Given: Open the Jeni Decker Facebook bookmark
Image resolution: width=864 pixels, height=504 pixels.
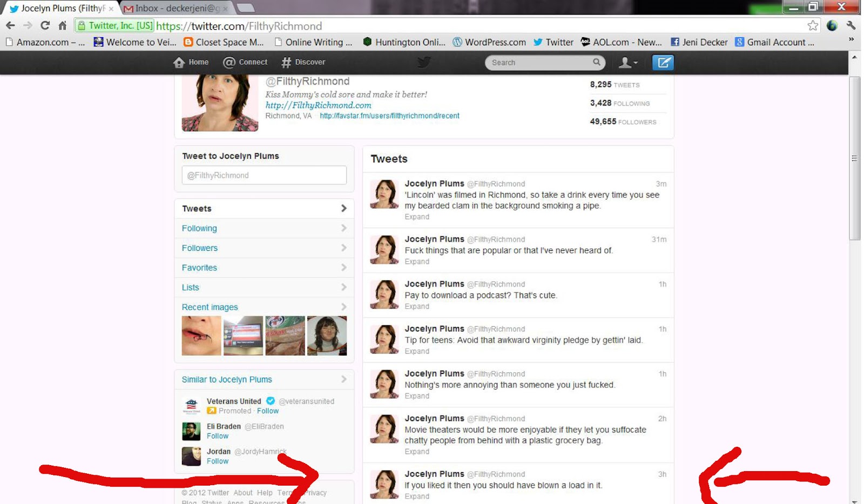Looking at the screenshot, I should (699, 42).
